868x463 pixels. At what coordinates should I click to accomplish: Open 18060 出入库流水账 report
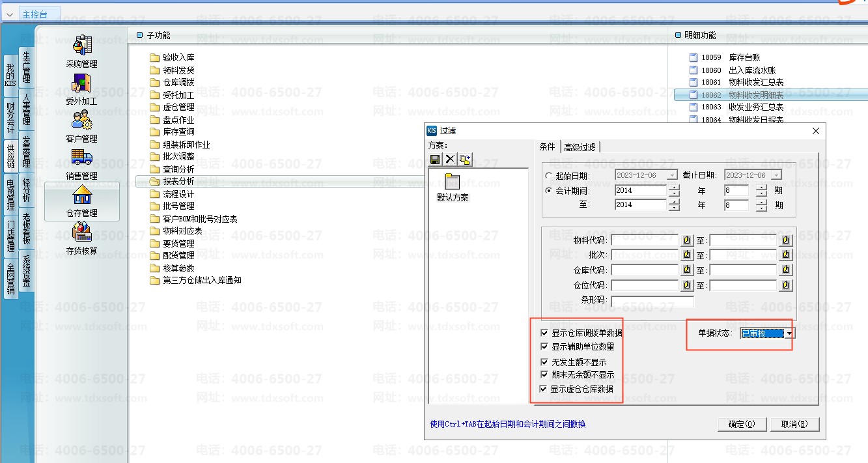pyautogui.click(x=732, y=70)
